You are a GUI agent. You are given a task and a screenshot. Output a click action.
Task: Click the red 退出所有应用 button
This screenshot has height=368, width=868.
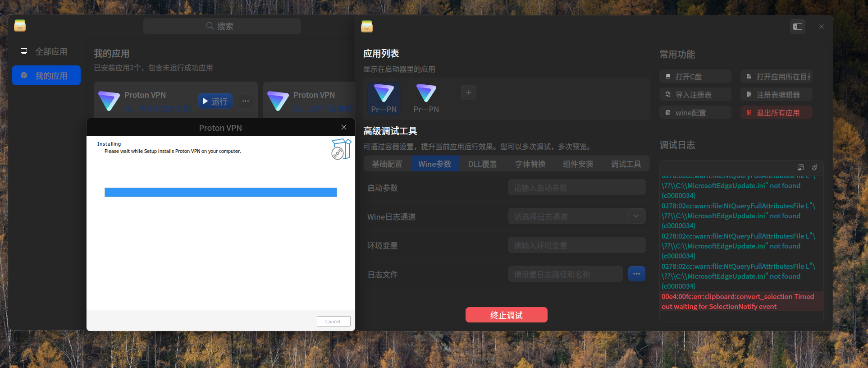(777, 113)
